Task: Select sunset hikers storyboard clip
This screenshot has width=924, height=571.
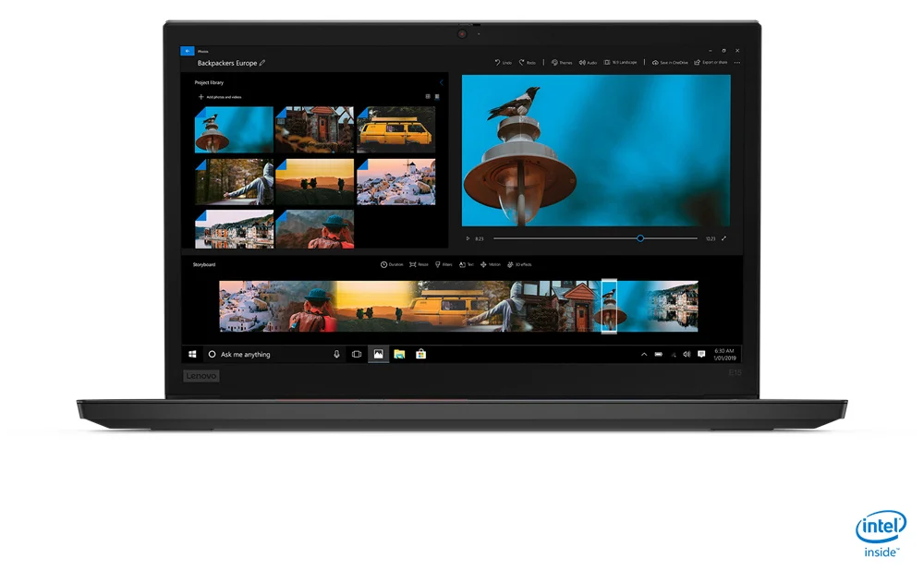Action: point(375,307)
